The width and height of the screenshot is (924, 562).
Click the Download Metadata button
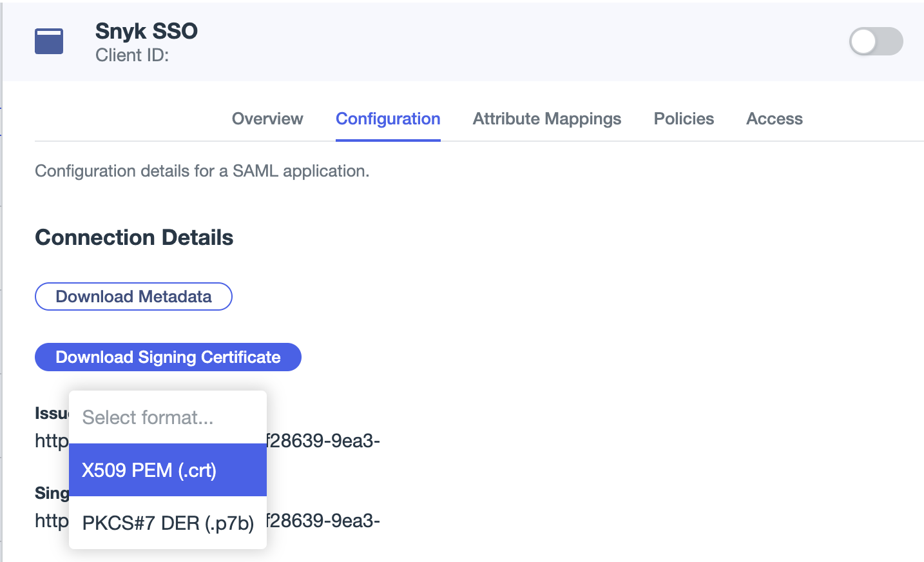[x=133, y=296]
